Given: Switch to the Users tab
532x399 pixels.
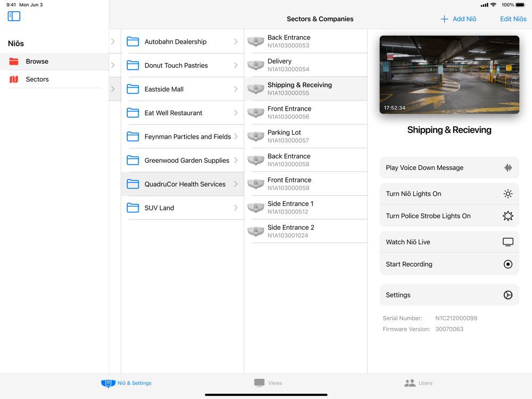Looking at the screenshot, I should click(418, 383).
